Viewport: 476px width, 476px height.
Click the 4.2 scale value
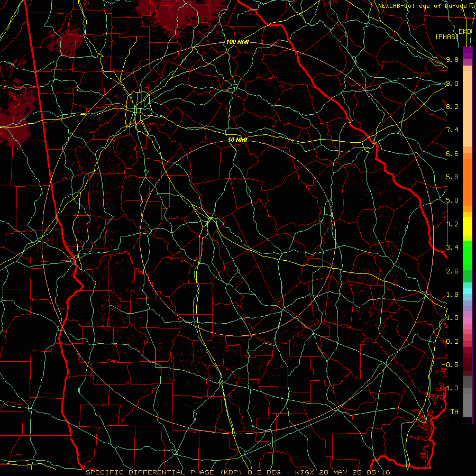(452, 224)
